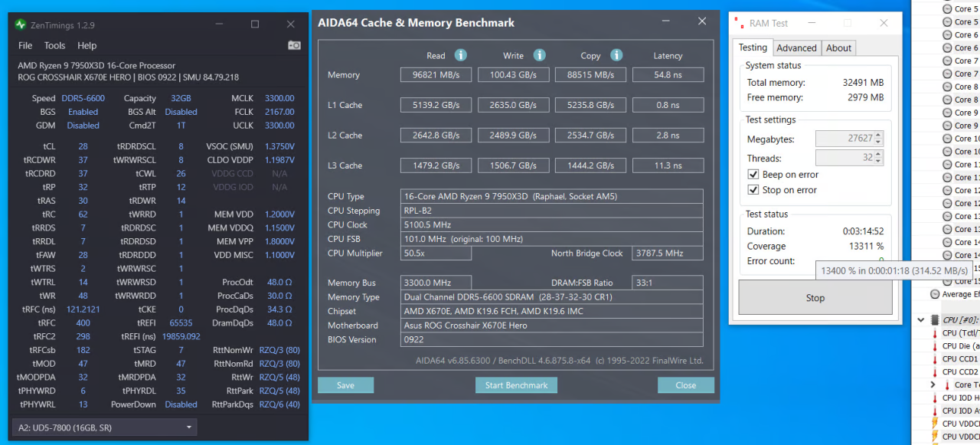
Task: Open the Tools menu in ZenTimings
Action: coord(54,45)
